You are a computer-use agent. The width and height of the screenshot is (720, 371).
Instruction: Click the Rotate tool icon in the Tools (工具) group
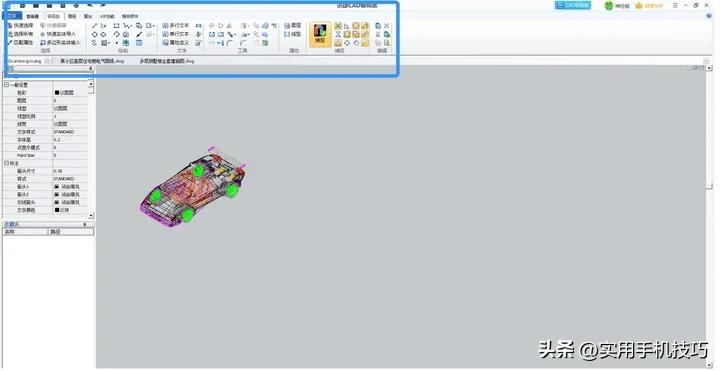[220, 26]
